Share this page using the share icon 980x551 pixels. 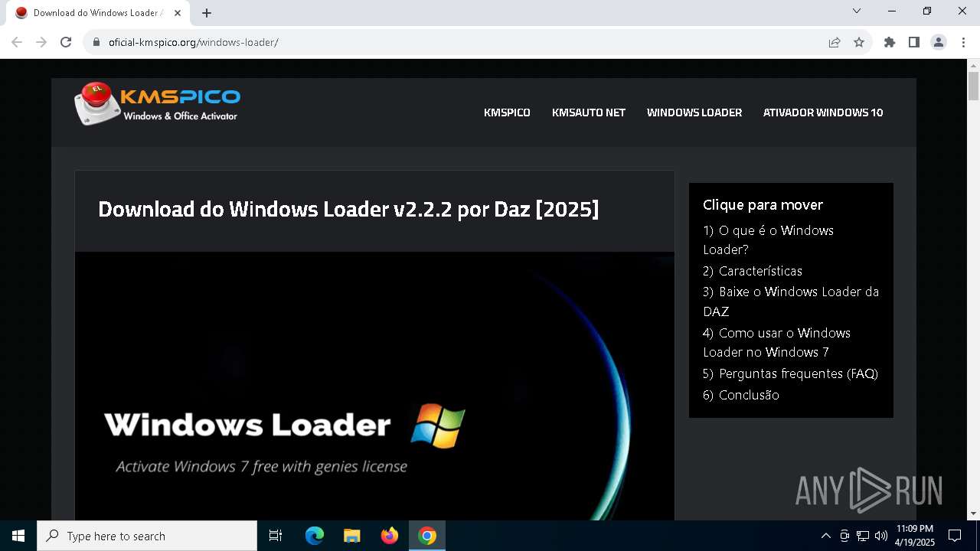click(x=835, y=42)
